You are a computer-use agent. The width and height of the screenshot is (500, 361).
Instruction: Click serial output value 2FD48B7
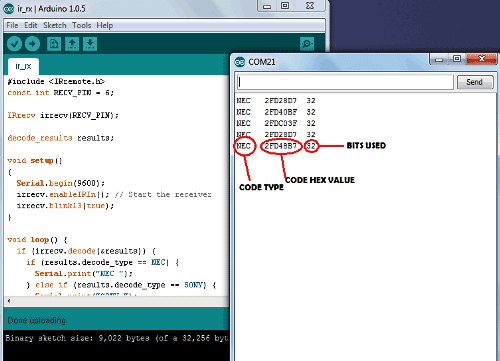click(x=281, y=146)
